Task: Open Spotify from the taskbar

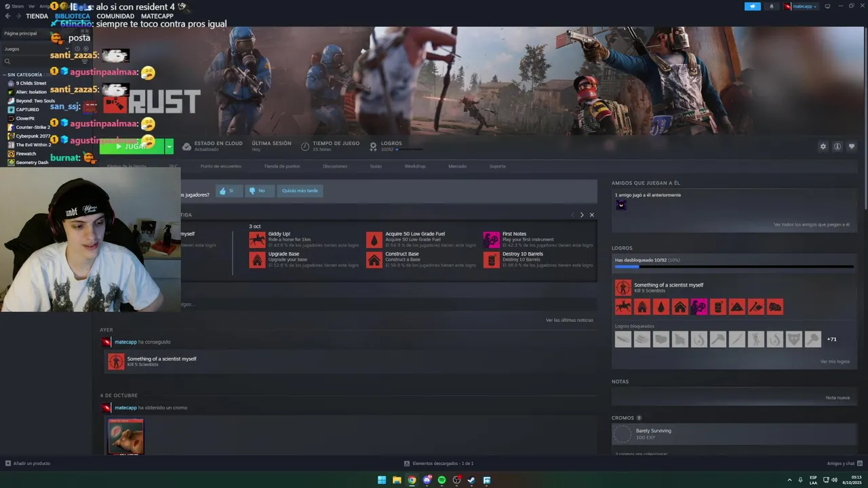Action: pyautogui.click(x=441, y=480)
